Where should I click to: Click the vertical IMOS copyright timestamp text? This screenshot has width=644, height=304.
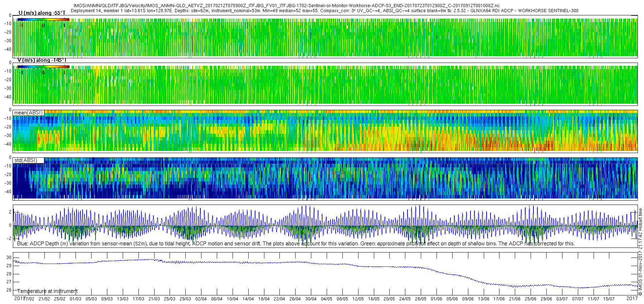pyautogui.click(x=640, y=252)
